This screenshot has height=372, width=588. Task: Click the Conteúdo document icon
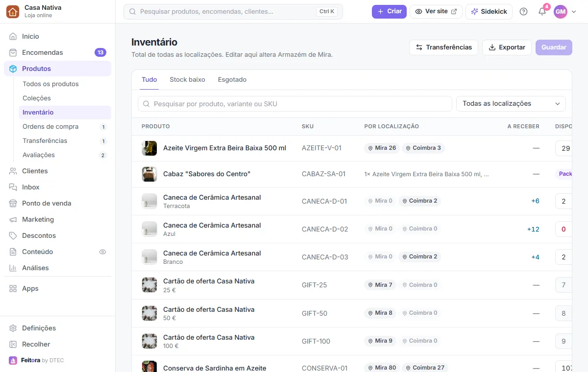tap(13, 252)
